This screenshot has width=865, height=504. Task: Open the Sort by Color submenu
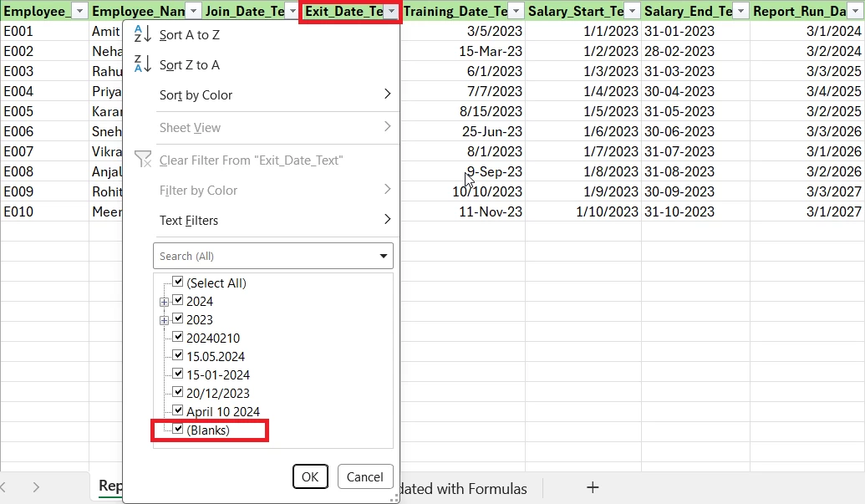262,94
